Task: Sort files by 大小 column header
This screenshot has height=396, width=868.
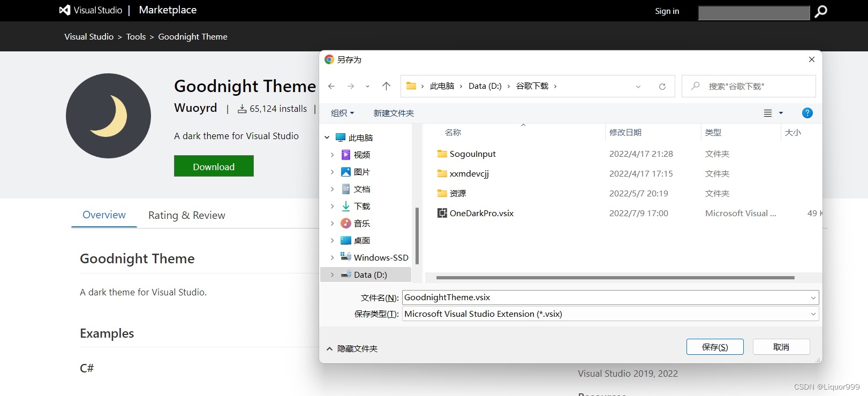Action: coord(793,132)
